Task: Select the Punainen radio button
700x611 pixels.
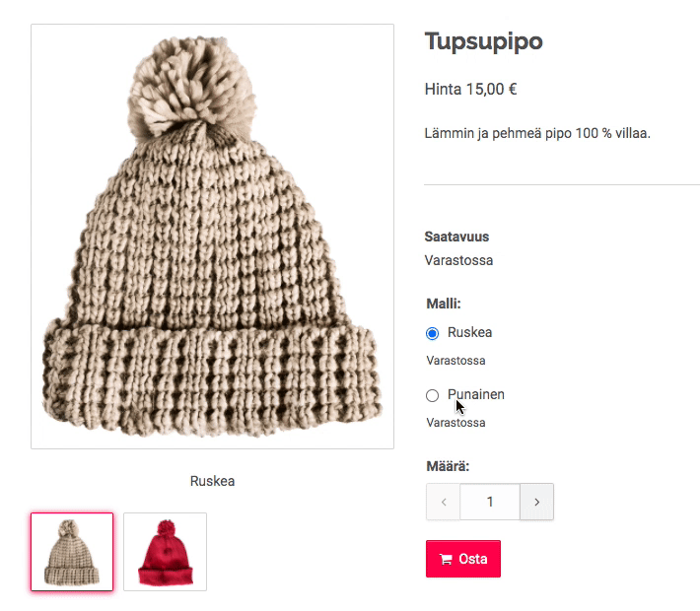Action: tap(432, 395)
